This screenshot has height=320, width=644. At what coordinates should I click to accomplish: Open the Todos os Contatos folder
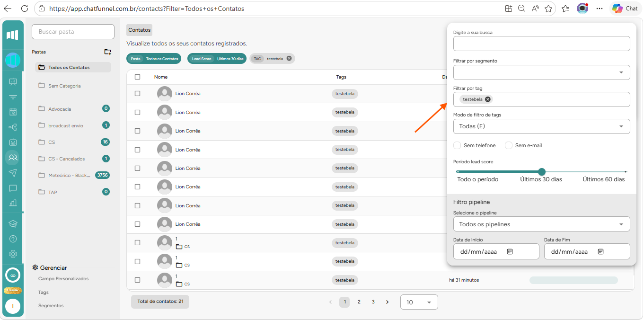coord(73,67)
